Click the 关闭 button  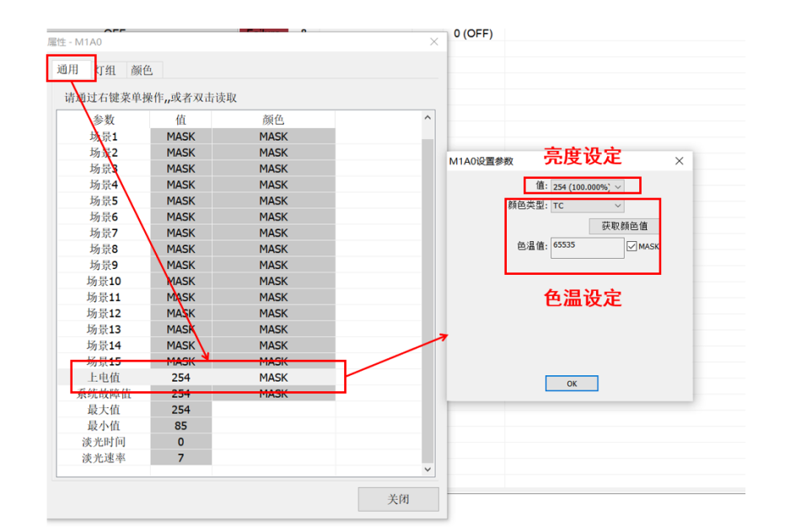398,499
